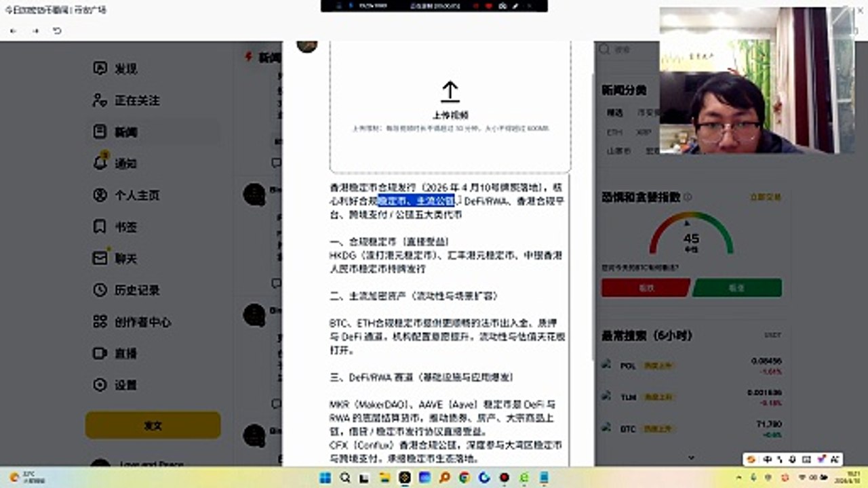This screenshot has height=488, width=868.
Task: Click the webcam video overlay
Action: (x=757, y=81)
